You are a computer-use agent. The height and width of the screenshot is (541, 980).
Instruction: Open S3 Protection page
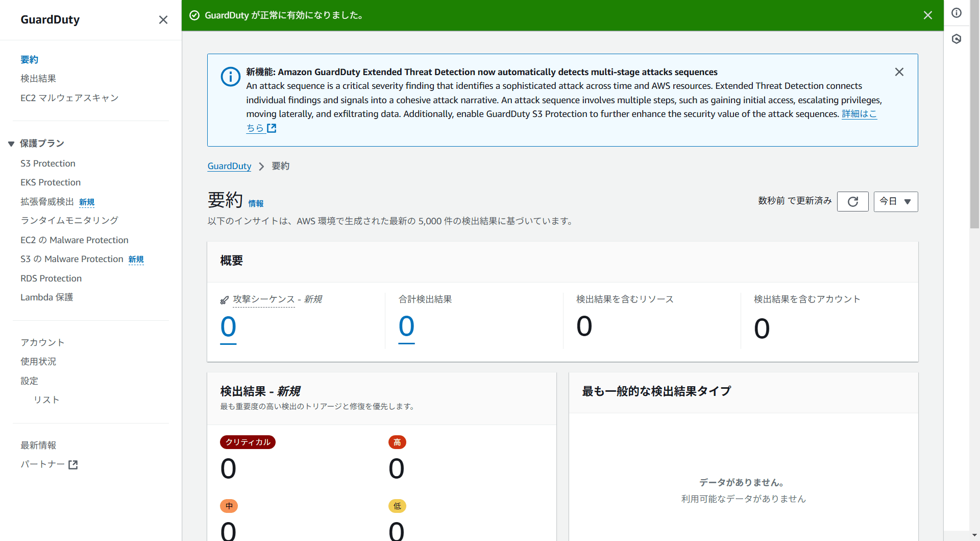[48, 163]
